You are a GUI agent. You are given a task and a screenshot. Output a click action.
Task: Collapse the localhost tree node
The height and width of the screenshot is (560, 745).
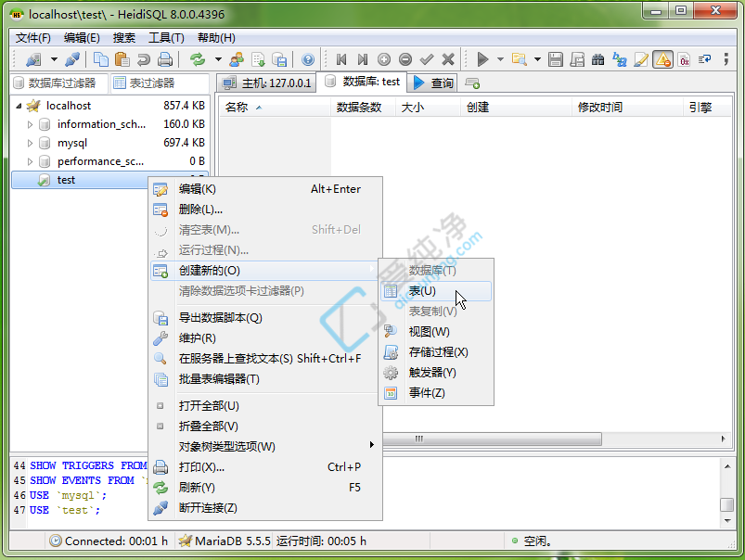point(19,106)
